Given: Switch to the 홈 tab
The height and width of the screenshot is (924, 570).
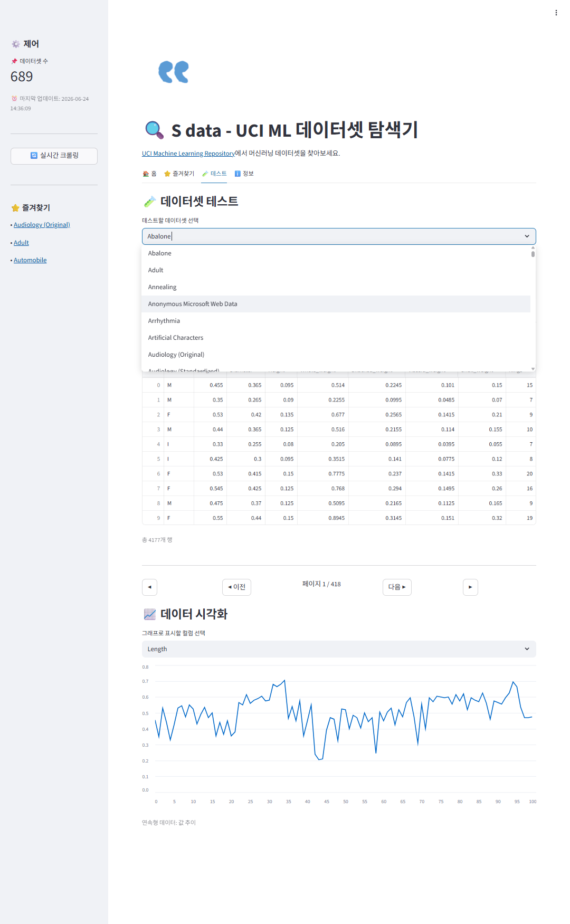Looking at the screenshot, I should [149, 174].
